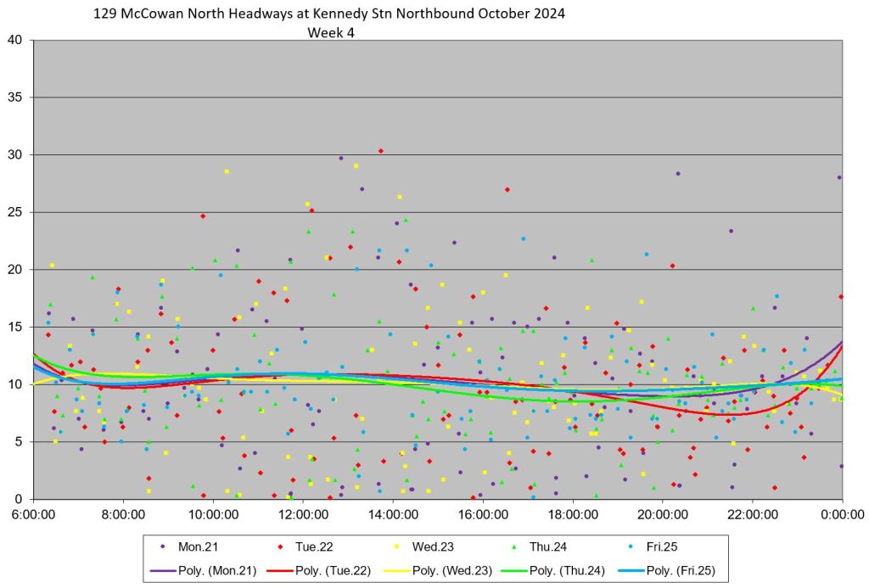
Task: Click the 22:00:00 x-axis label
Action: tap(753, 515)
